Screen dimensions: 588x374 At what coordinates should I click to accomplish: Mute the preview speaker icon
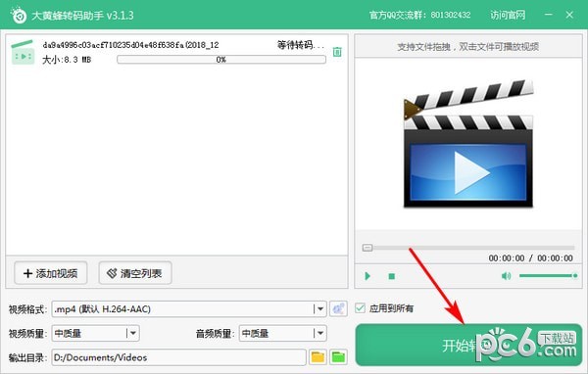click(x=506, y=276)
